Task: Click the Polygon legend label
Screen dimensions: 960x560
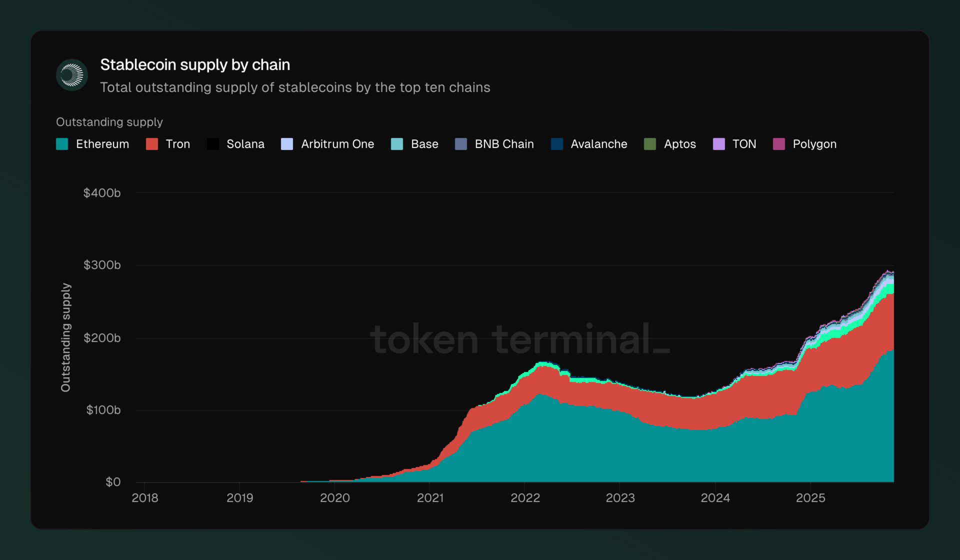Action: tap(814, 144)
